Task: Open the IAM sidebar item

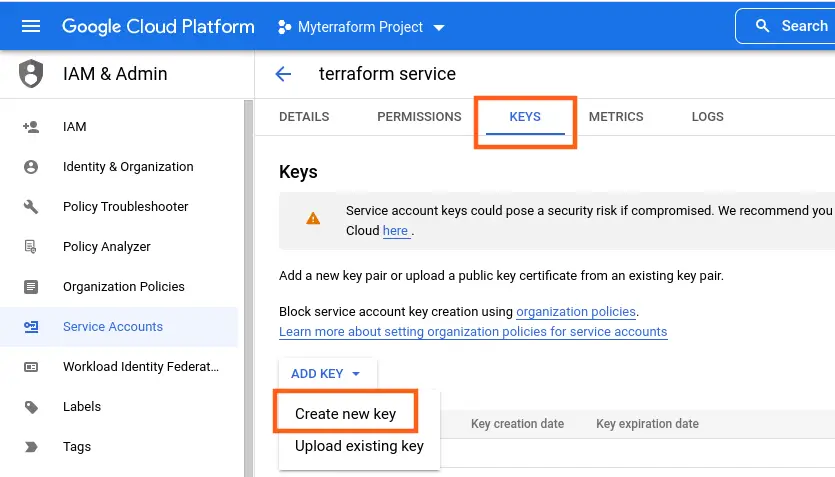Action: tap(75, 127)
